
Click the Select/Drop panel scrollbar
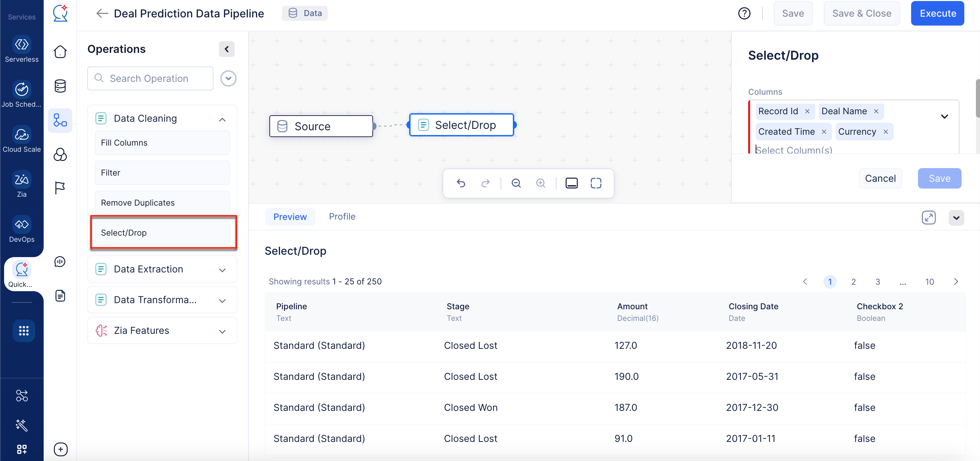[x=977, y=98]
